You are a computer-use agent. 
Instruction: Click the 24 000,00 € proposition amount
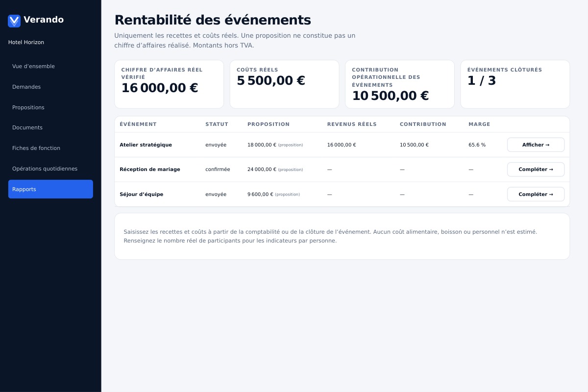click(x=262, y=170)
